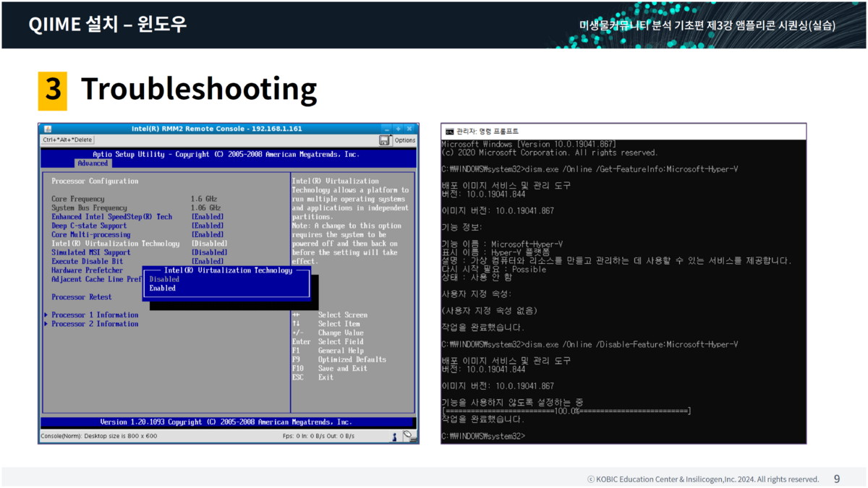
Task: Toggle Enhanced Intel SpeedStep Tech value
Action: [208, 217]
